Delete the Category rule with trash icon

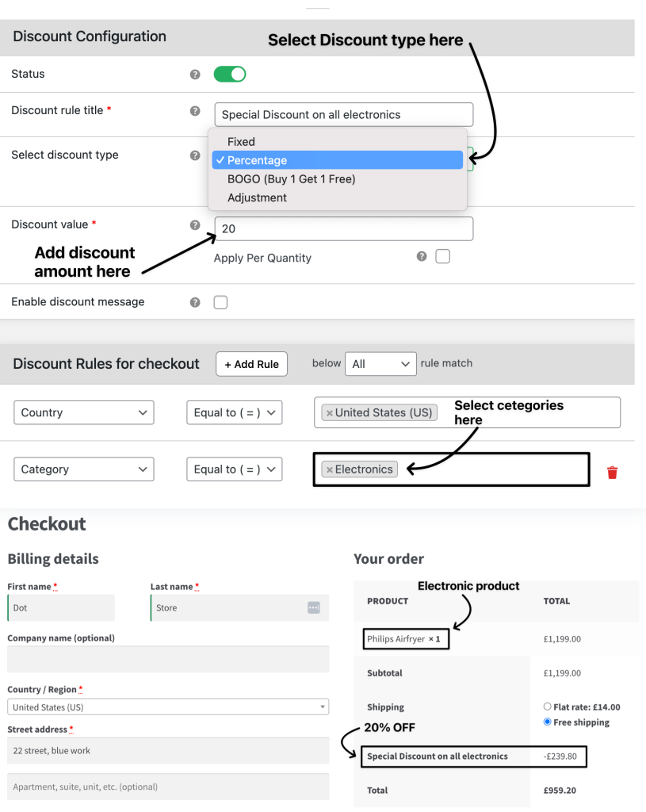(613, 473)
